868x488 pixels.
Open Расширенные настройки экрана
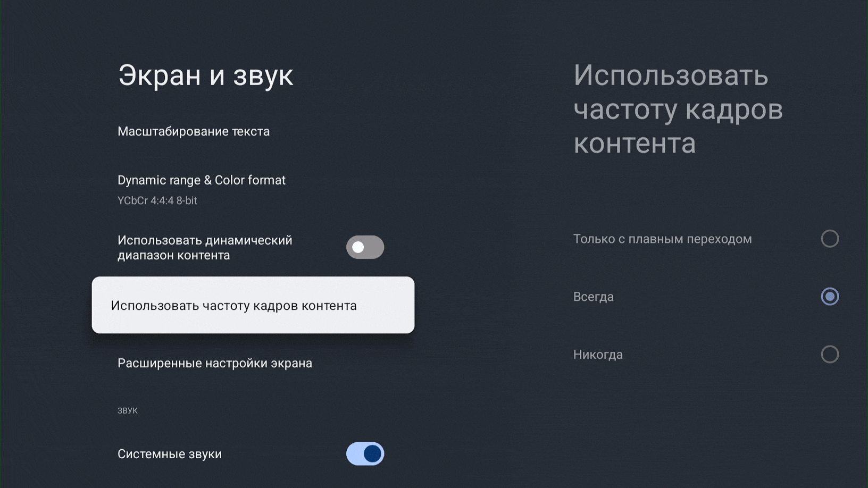click(x=214, y=363)
